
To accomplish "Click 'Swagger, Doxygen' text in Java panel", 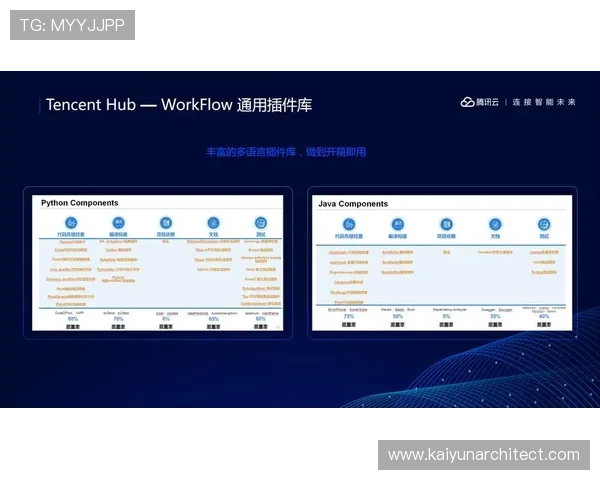I will 497,310.
